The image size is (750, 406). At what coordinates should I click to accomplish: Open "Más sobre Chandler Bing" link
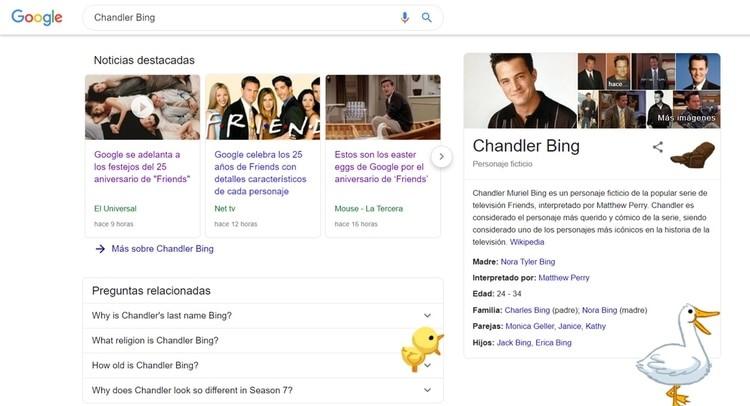pyautogui.click(x=162, y=249)
